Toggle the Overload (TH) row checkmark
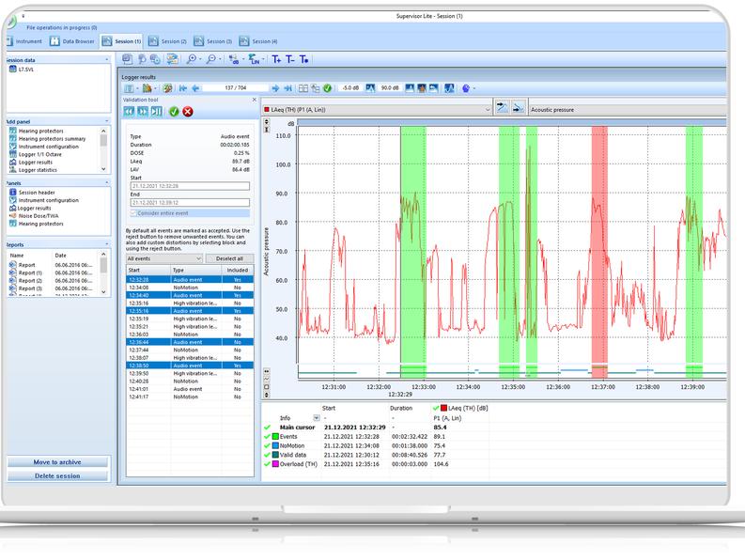Screen dimensions: 745x560 [268, 463]
